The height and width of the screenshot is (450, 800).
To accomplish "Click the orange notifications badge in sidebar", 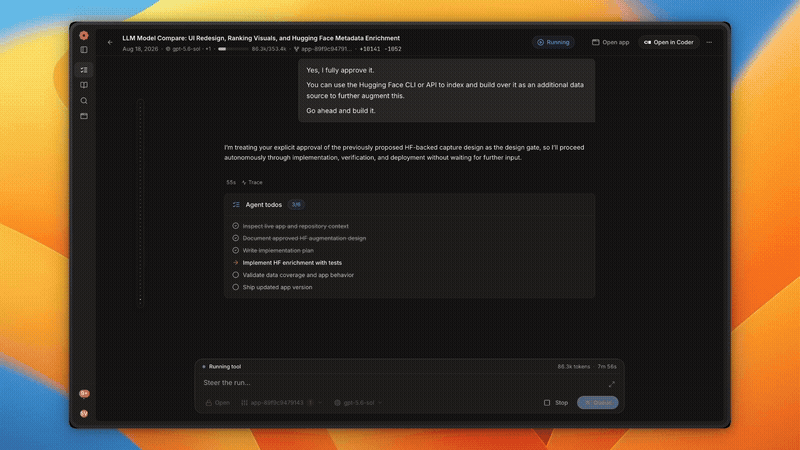I will pyautogui.click(x=84, y=393).
